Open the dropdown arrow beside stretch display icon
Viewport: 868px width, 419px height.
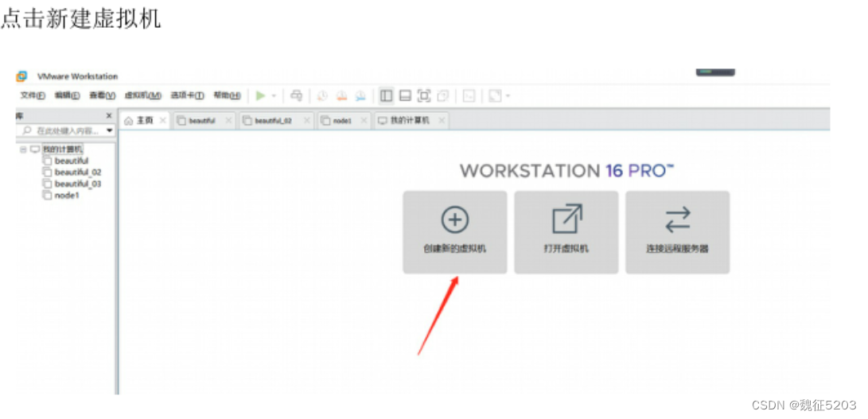pos(507,95)
